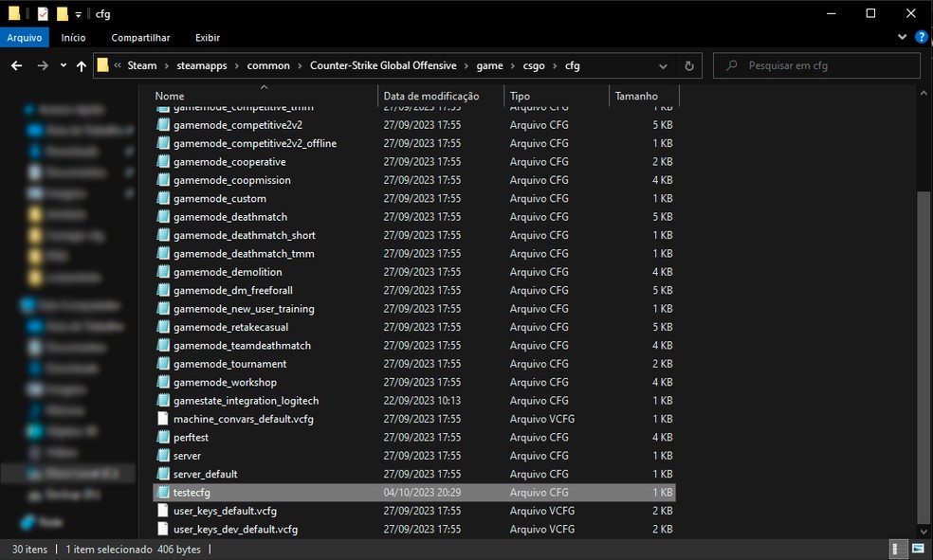The width and height of the screenshot is (933, 560).
Task: Click the testecfg file icon
Action: pyautogui.click(x=163, y=493)
